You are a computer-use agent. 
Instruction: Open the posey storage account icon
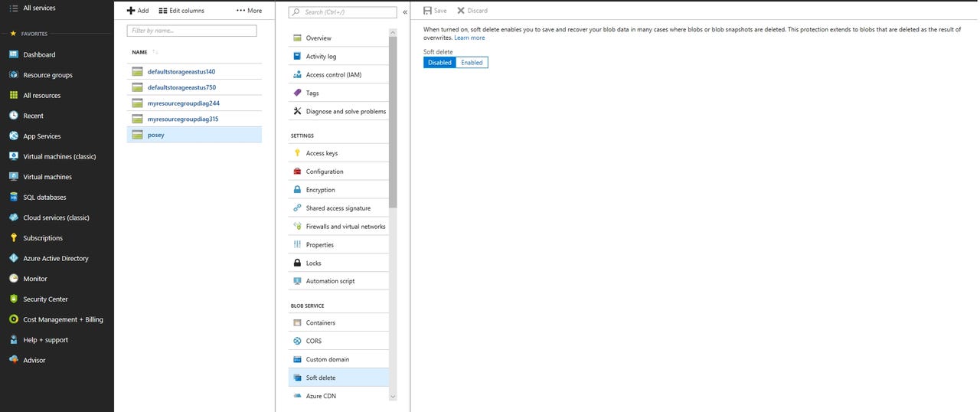pyautogui.click(x=137, y=135)
